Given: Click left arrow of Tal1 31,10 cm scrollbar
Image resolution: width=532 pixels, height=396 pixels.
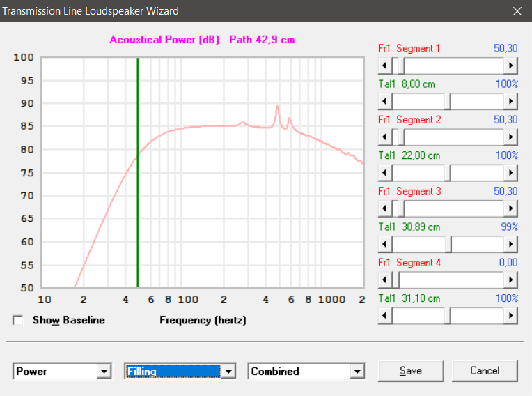Looking at the screenshot, I should 385,316.
